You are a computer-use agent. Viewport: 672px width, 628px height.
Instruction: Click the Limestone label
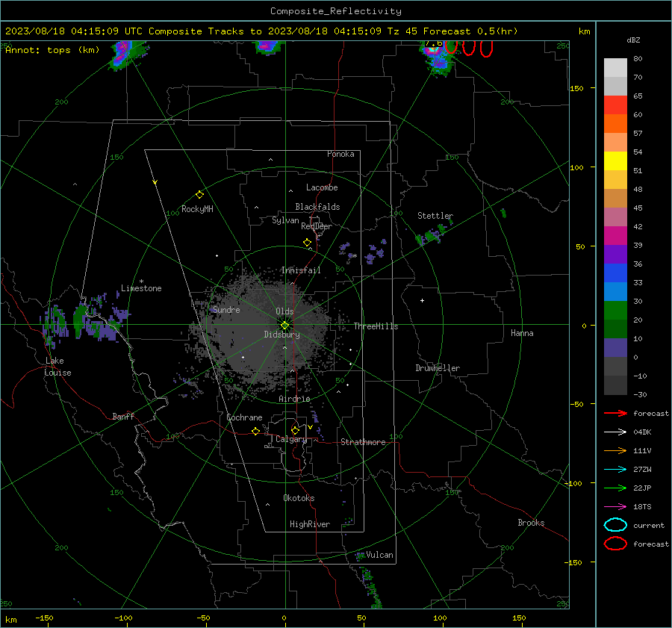tap(141, 288)
